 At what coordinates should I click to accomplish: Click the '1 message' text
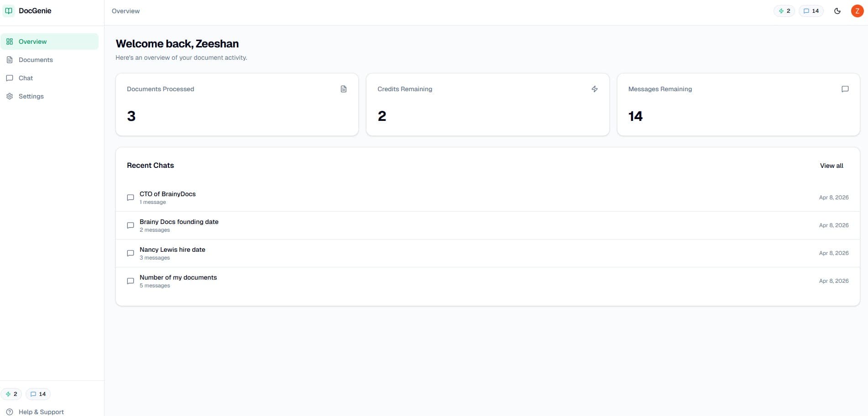click(153, 202)
